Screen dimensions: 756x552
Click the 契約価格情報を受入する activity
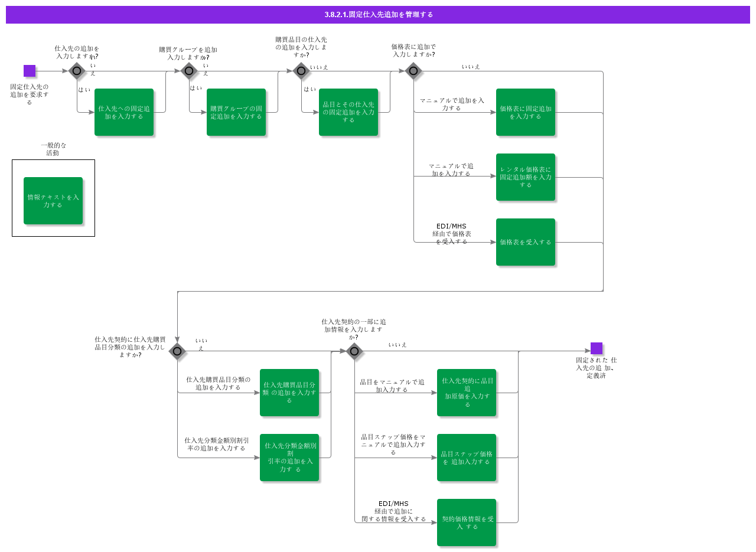(x=467, y=522)
